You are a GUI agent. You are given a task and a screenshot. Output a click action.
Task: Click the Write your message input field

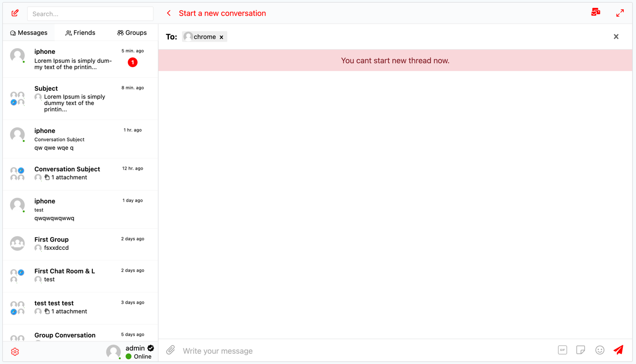292,350
